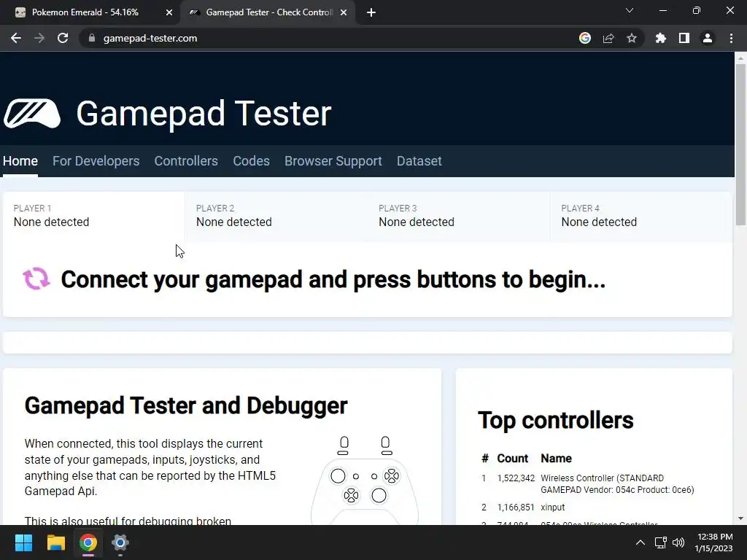The image size is (747, 560).
Task: Open the clock showing 12:38 PM
Action: click(713, 542)
